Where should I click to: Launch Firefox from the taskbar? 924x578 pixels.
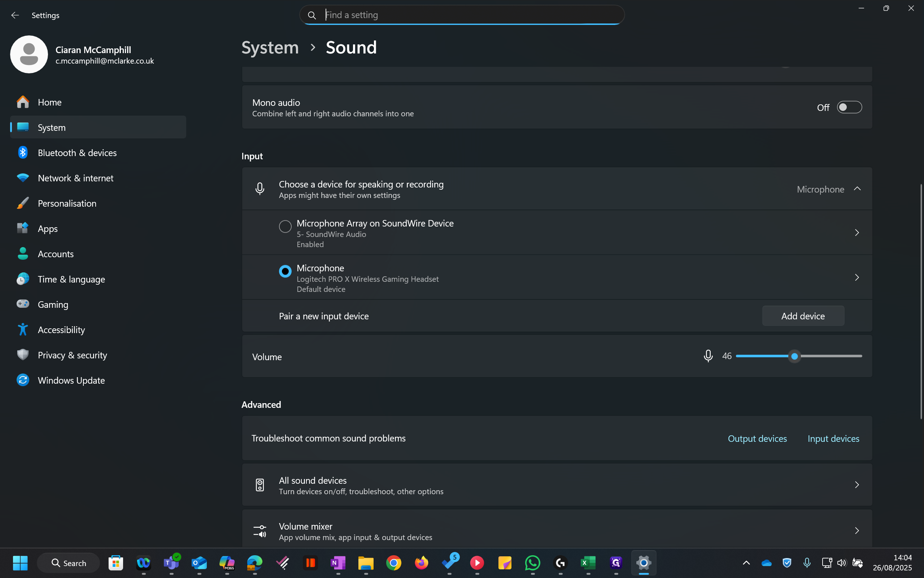coord(422,563)
